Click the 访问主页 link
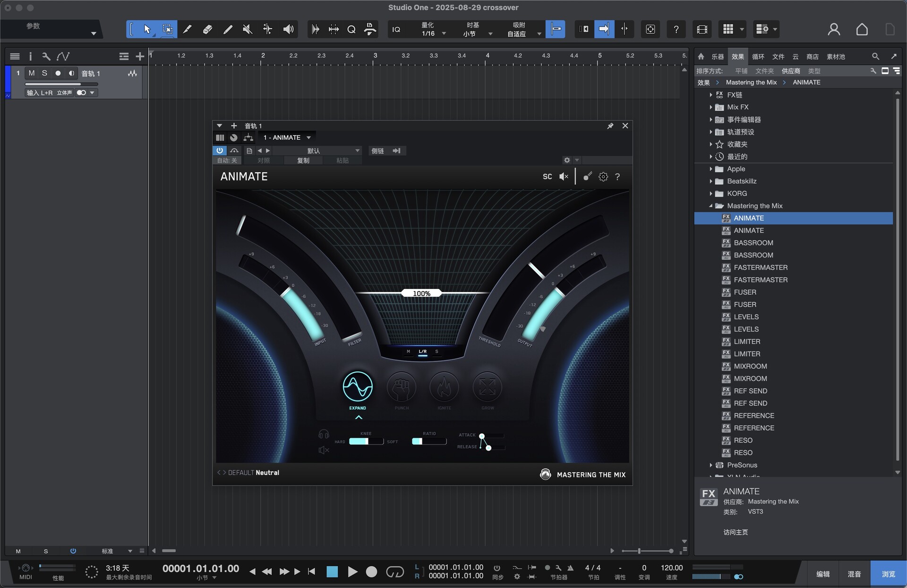 coord(736,532)
